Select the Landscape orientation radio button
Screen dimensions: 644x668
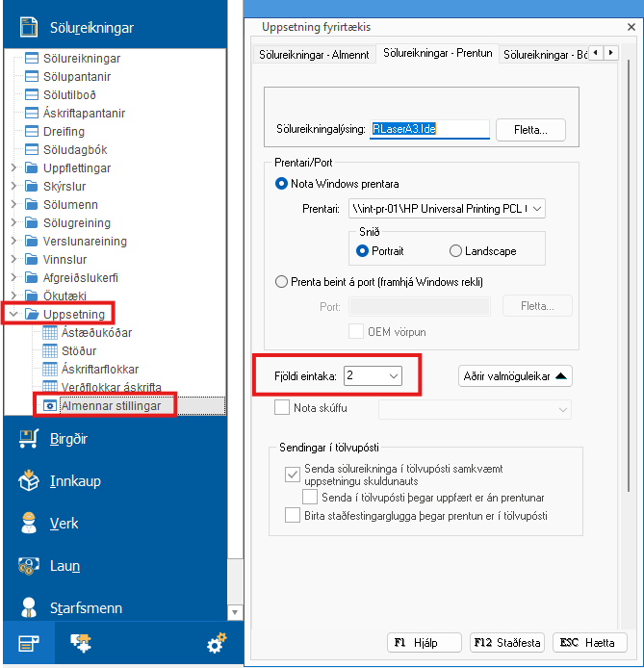coord(455,251)
